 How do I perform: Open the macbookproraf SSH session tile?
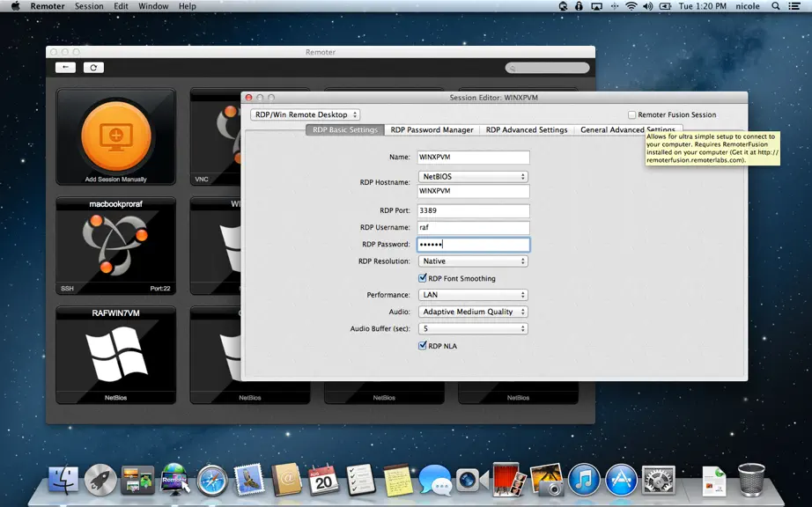[116, 246]
